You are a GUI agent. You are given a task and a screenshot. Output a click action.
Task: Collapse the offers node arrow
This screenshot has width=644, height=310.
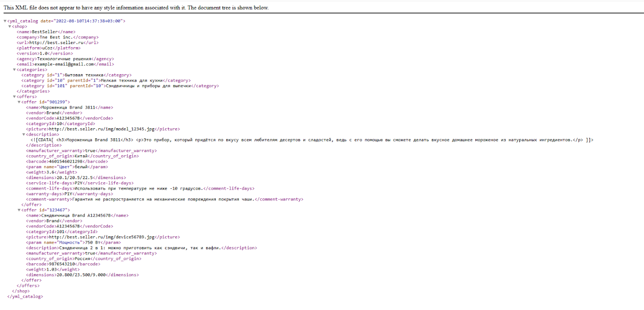[14, 97]
